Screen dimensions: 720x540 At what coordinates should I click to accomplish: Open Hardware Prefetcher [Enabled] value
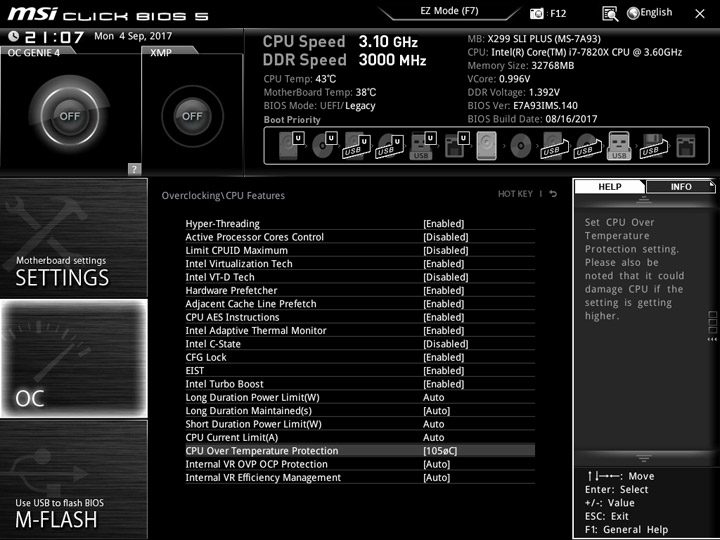click(444, 290)
